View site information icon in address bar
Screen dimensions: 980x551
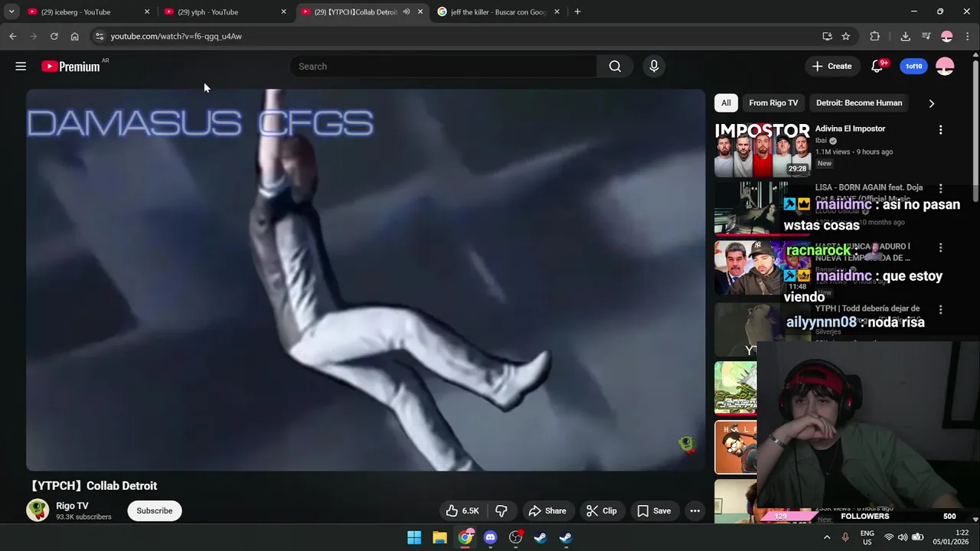(99, 36)
